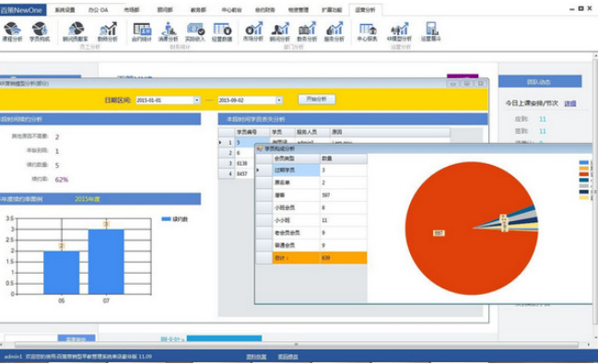Open the 消课分析 class consumption icon
Screen dimensions: 598x364
coord(169,31)
